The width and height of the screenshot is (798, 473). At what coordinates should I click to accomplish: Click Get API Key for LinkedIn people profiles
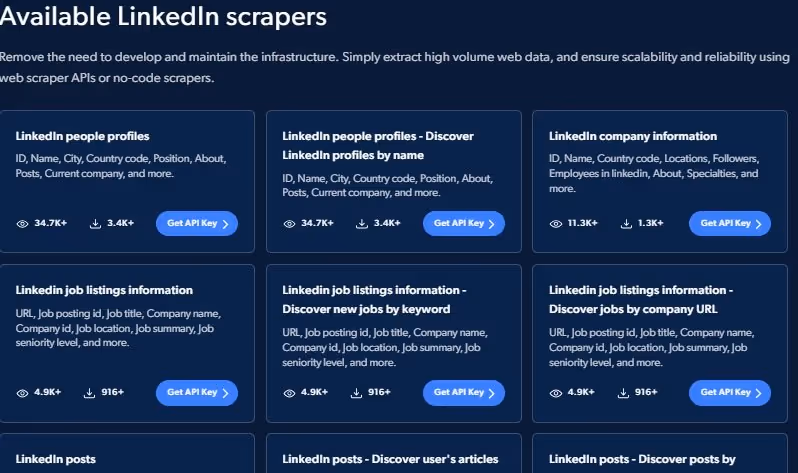coord(196,224)
